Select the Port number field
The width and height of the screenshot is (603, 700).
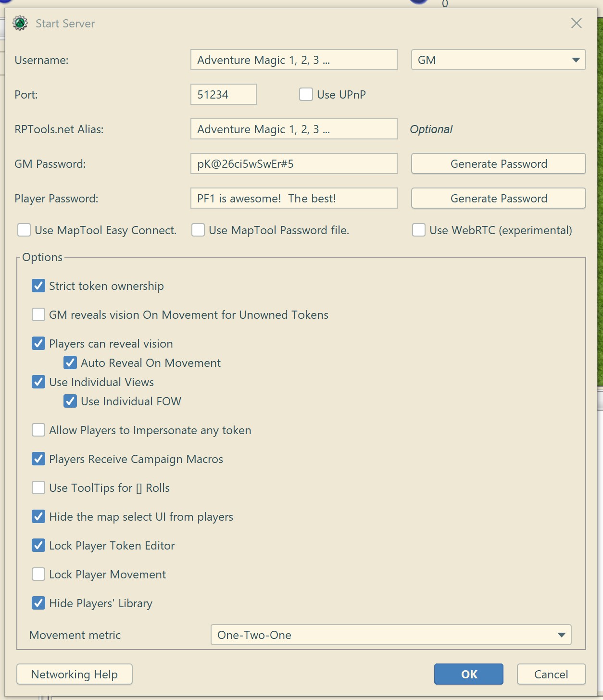click(223, 94)
